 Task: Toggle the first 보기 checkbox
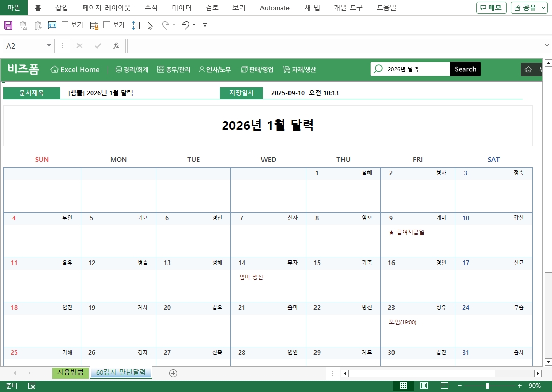(65, 24)
